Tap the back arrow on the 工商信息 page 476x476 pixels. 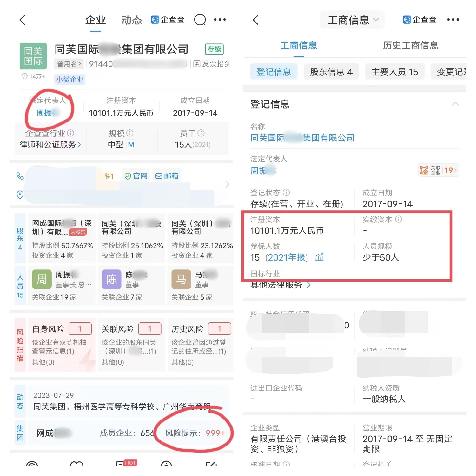point(256,20)
